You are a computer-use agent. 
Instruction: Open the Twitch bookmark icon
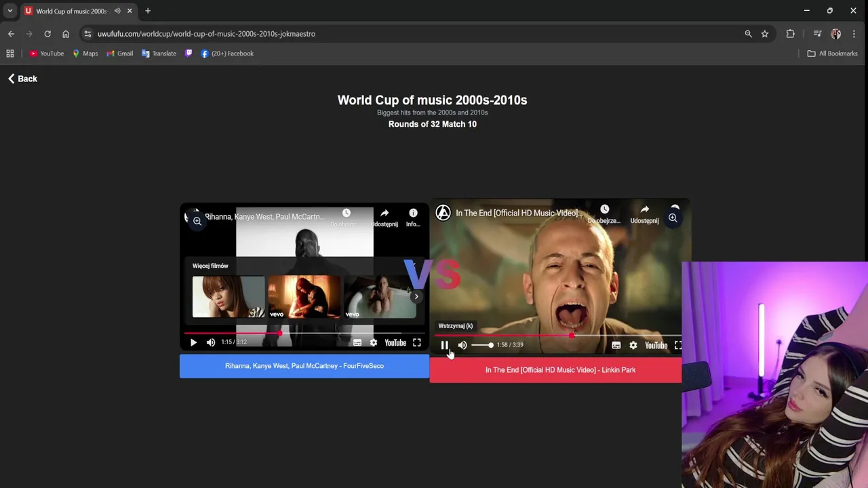189,54
